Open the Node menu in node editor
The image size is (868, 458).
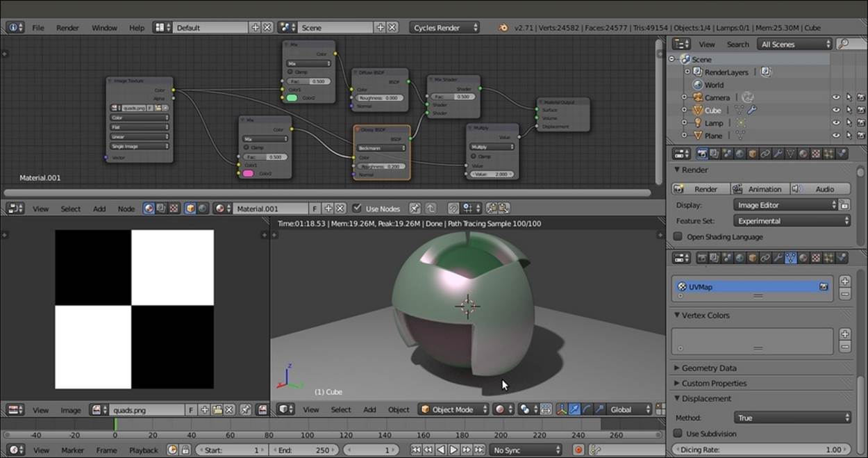(126, 208)
